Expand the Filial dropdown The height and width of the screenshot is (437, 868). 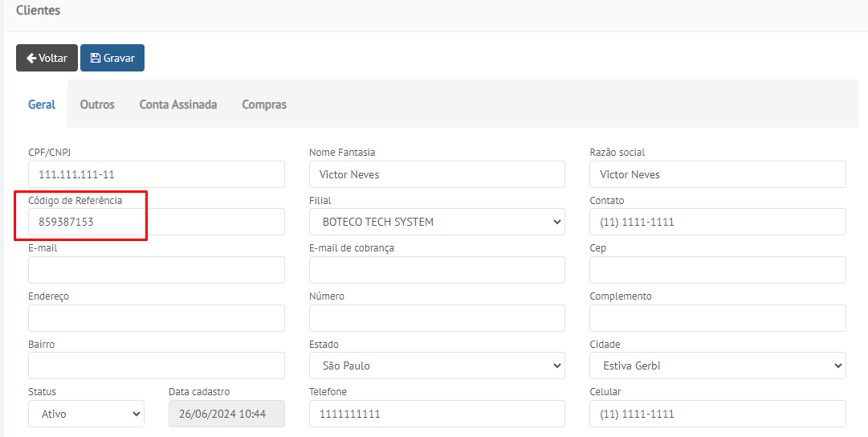[437, 222]
